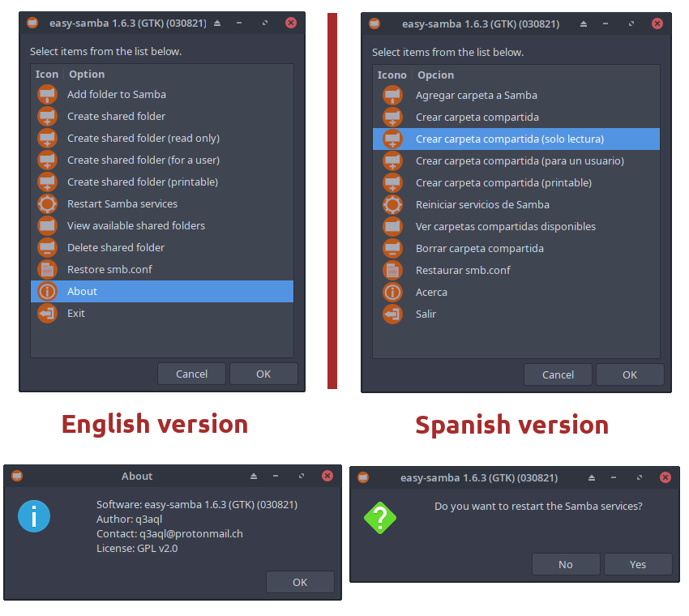Image resolution: width=689 pixels, height=616 pixels.
Task: Click the file icon beside Restore smb.conf
Action: click(x=47, y=270)
